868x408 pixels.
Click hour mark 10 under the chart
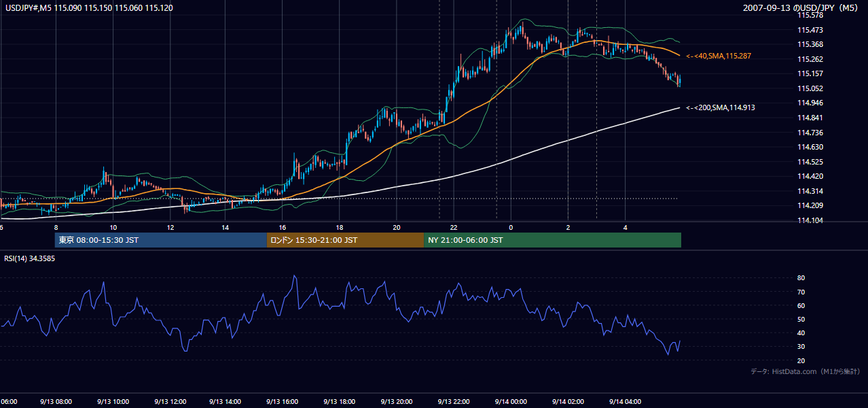pyautogui.click(x=113, y=227)
